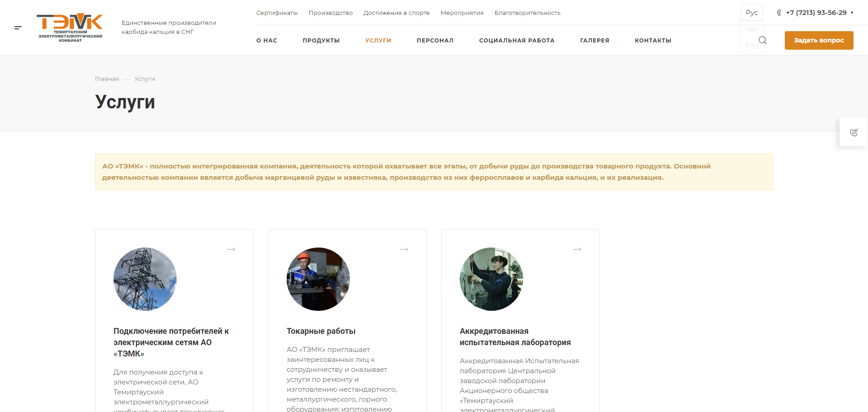Click the phone handset icon near number
This screenshot has width=868, height=412.
coord(779,13)
